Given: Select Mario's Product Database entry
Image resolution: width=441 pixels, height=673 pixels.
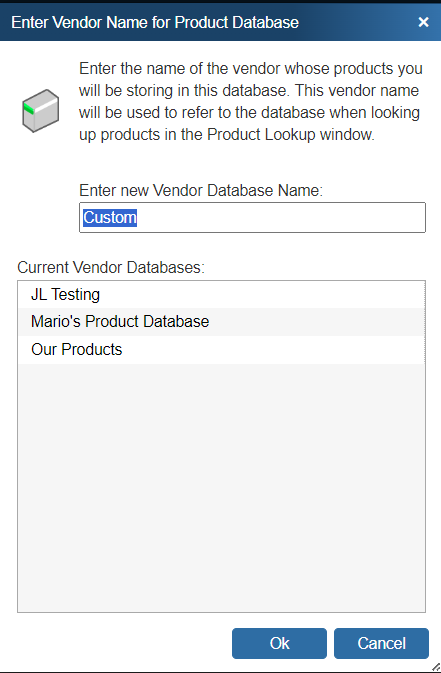Looking at the screenshot, I should 222,322.
